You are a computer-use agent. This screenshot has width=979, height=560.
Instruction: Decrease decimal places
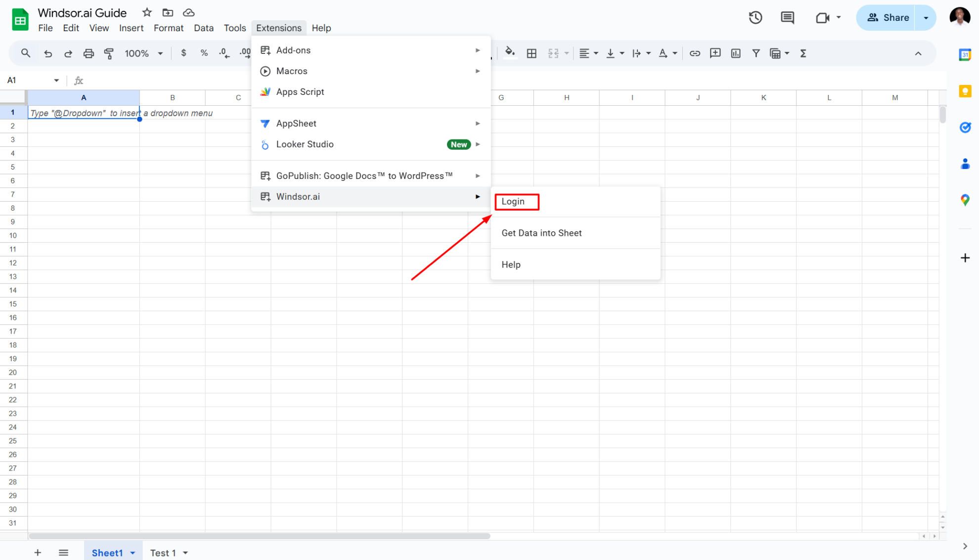coord(224,53)
